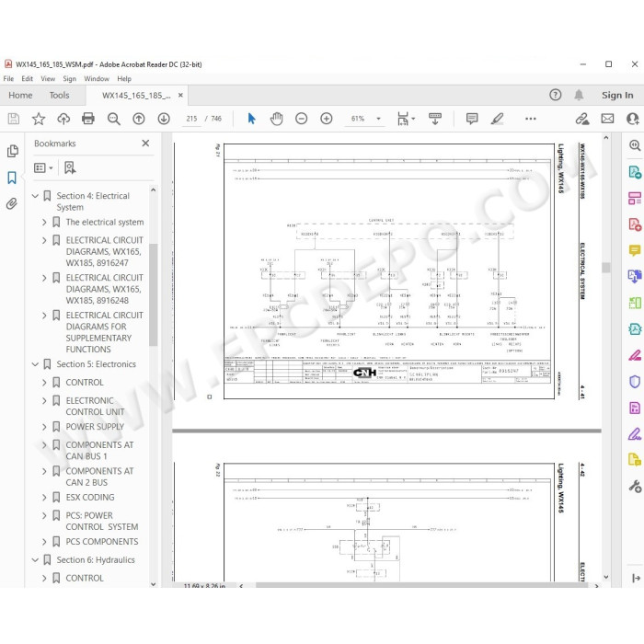Expand ELECTRONIC CONTROL UNIT bookmark
Viewport: 644px width, 644px height.
click(x=44, y=400)
